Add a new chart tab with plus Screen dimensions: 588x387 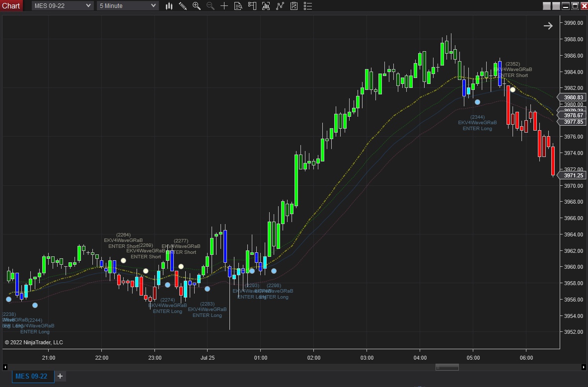point(60,376)
